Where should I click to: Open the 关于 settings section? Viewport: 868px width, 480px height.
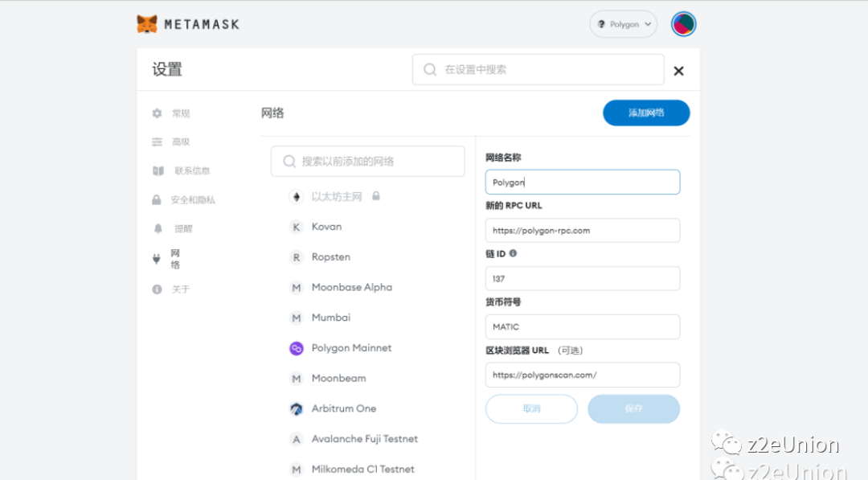[181, 288]
